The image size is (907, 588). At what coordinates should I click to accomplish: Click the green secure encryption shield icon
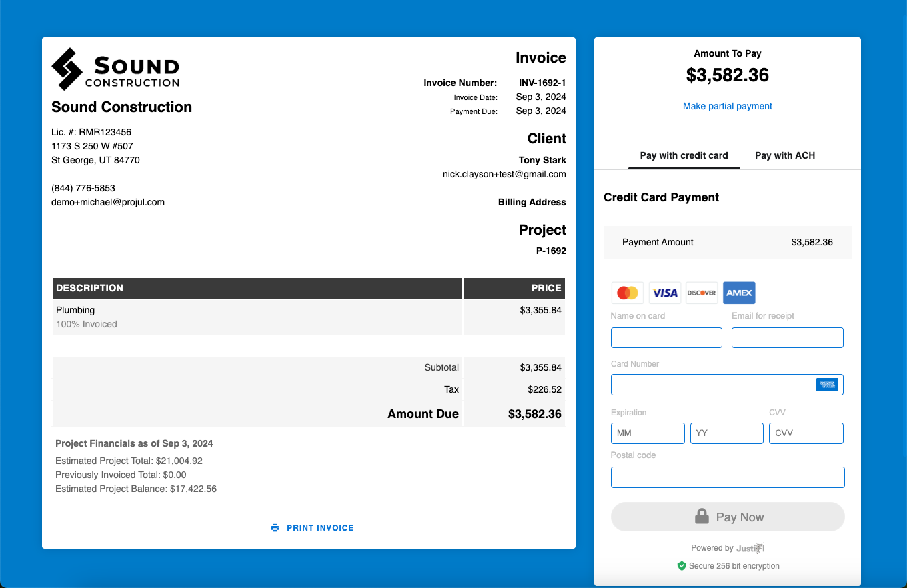pos(682,566)
